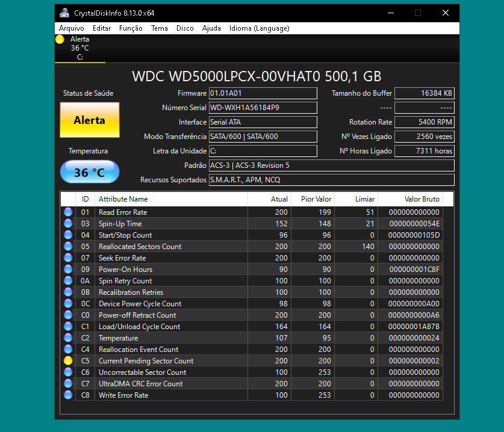Click status icon for Start/Stop Count
Image resolution: width=504 pixels, height=432 pixels.
pos(68,235)
